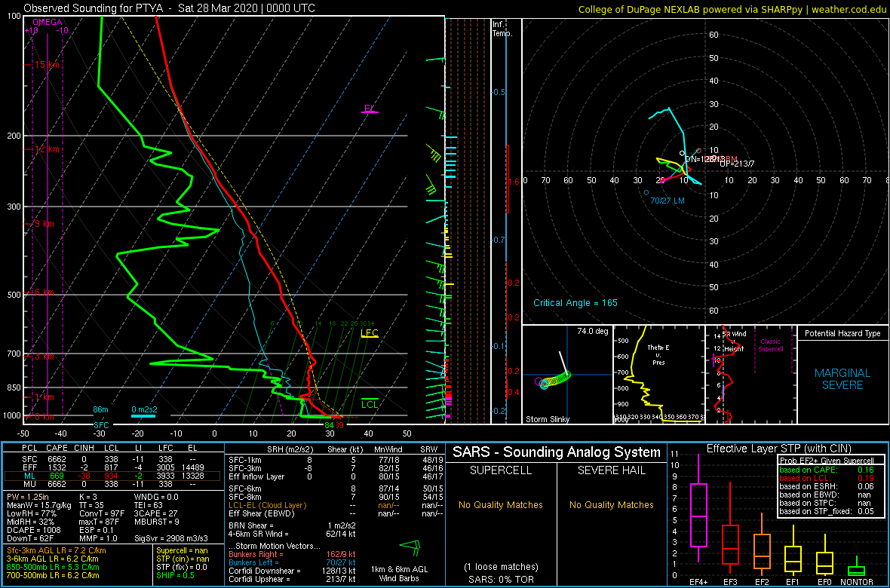Click the yellow LFC marker on the skew-T
This screenshot has width=890, height=588.
(x=370, y=333)
